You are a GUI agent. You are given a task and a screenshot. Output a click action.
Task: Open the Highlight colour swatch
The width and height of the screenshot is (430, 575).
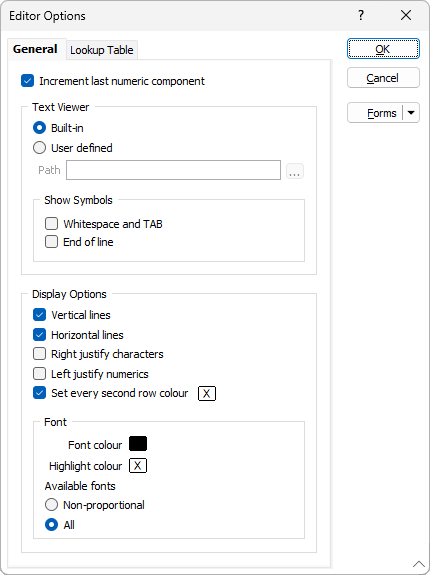[x=138, y=466]
